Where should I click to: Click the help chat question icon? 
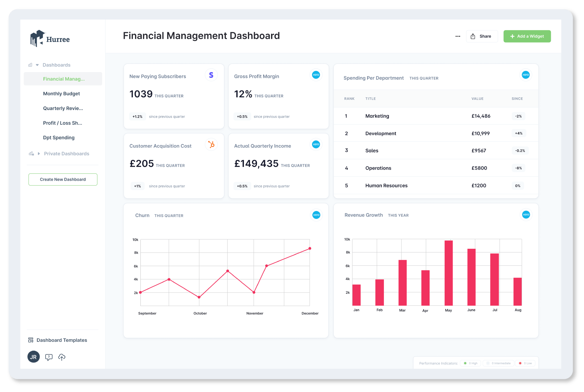click(49, 357)
